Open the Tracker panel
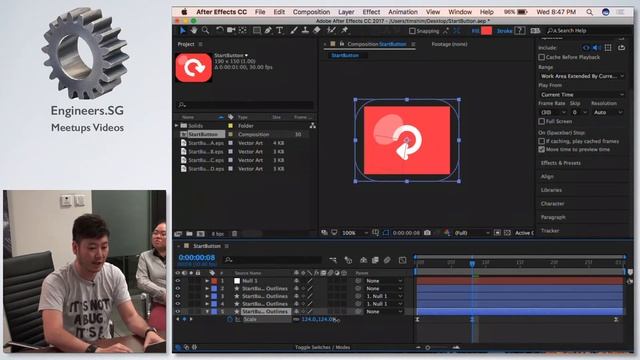The width and height of the screenshot is (640, 360). click(x=550, y=231)
